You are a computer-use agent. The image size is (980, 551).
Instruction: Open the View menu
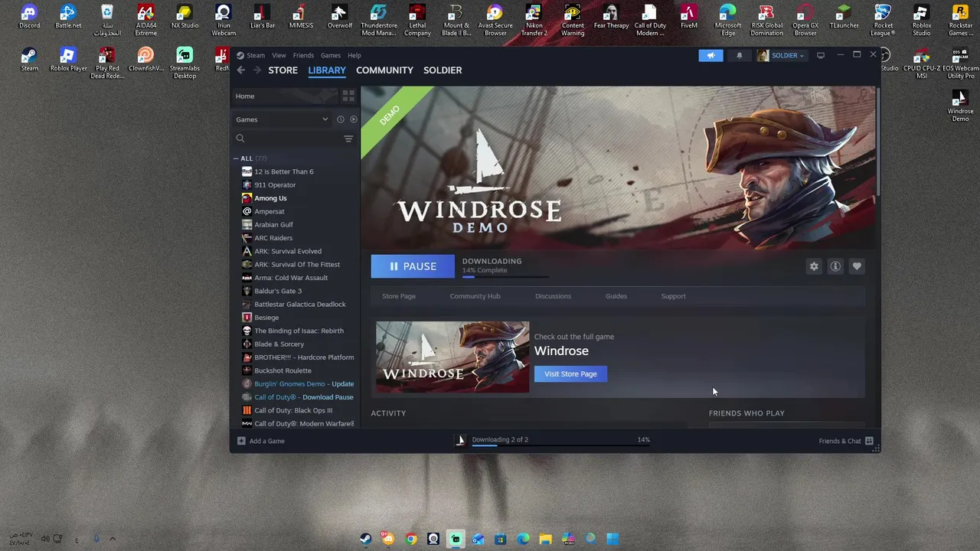pyautogui.click(x=279, y=55)
